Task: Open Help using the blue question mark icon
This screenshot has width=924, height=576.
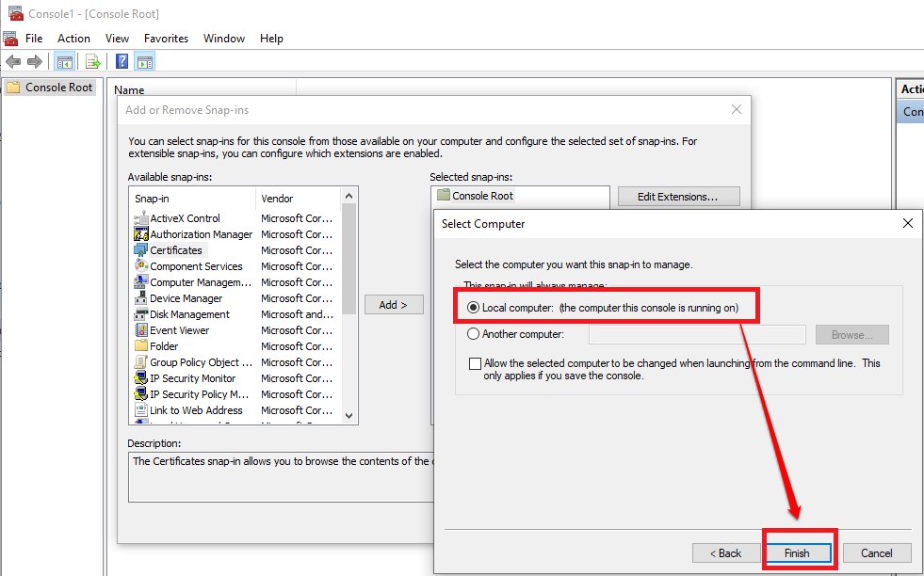Action: point(122,62)
